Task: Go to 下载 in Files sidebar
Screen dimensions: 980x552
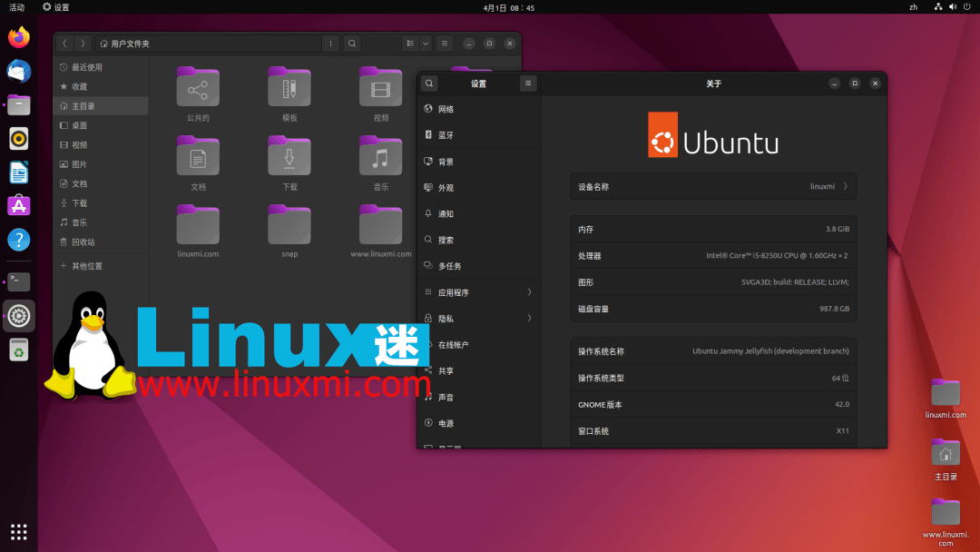Action: 80,203
